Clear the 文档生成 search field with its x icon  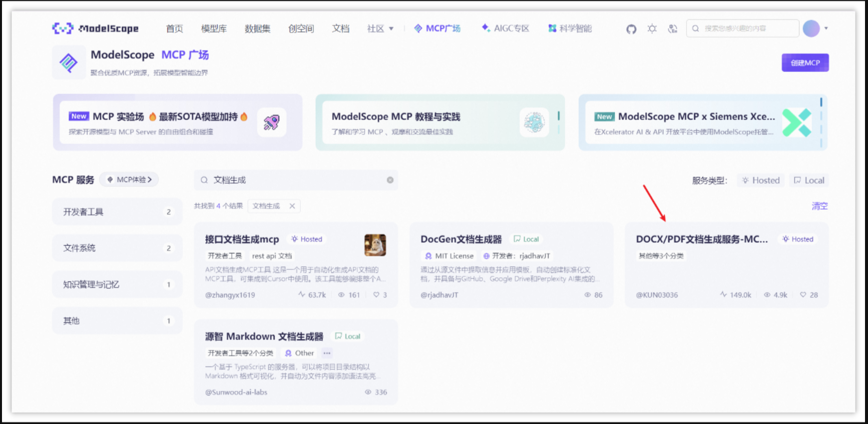(390, 180)
